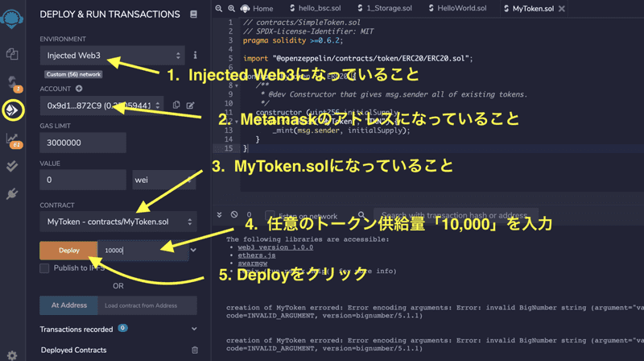Clear the terminal with the clear icon
644x361 pixels.
point(234,215)
